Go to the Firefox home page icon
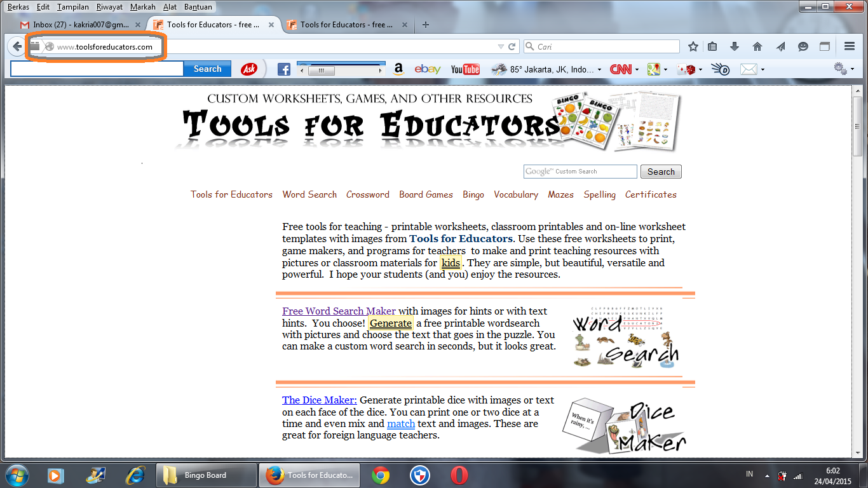868x488 pixels. [x=757, y=46]
